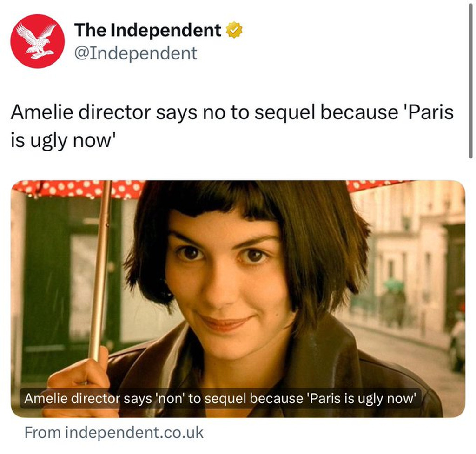Click the vertical scrollbar thumb

(470, 79)
